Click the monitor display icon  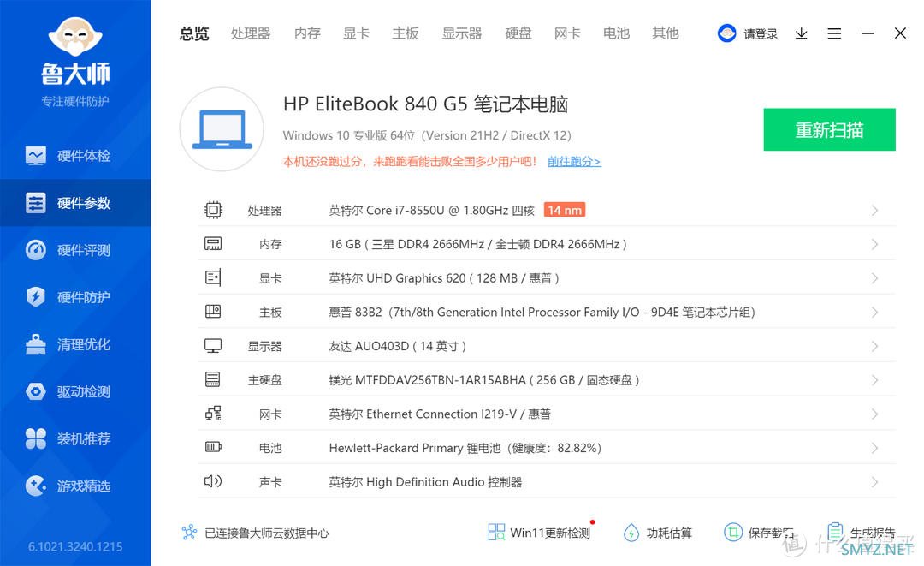point(213,345)
